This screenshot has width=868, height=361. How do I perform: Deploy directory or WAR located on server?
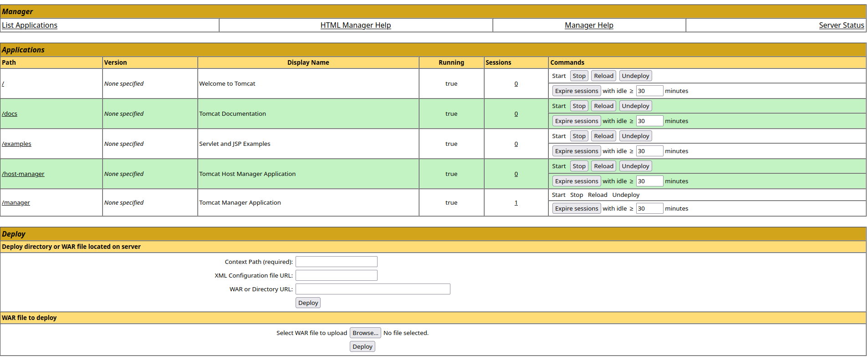coord(308,303)
